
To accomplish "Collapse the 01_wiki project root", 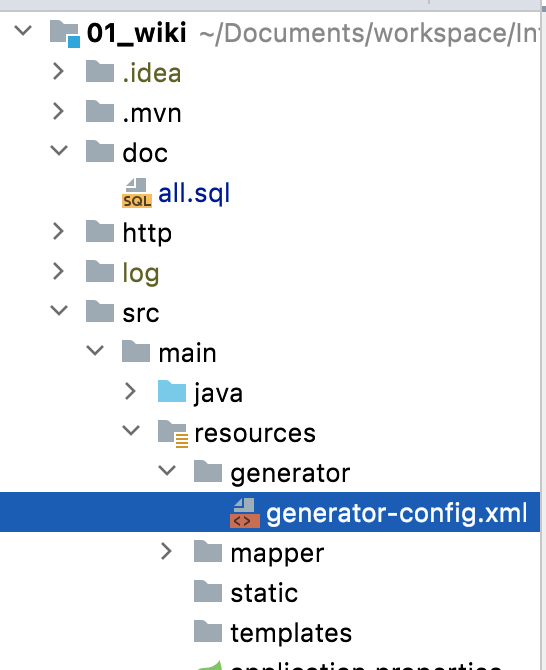I will point(23,31).
